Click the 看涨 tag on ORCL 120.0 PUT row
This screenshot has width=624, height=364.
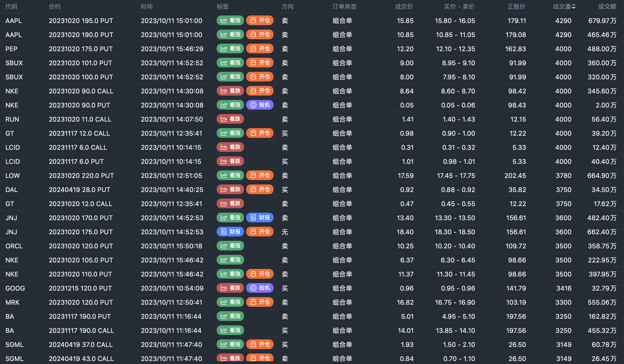pyautogui.click(x=230, y=246)
